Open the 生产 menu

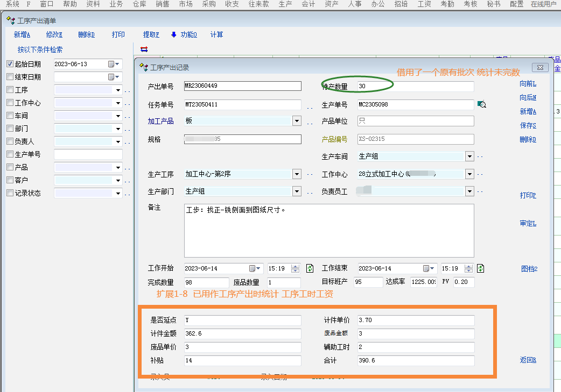pyautogui.click(x=285, y=4)
